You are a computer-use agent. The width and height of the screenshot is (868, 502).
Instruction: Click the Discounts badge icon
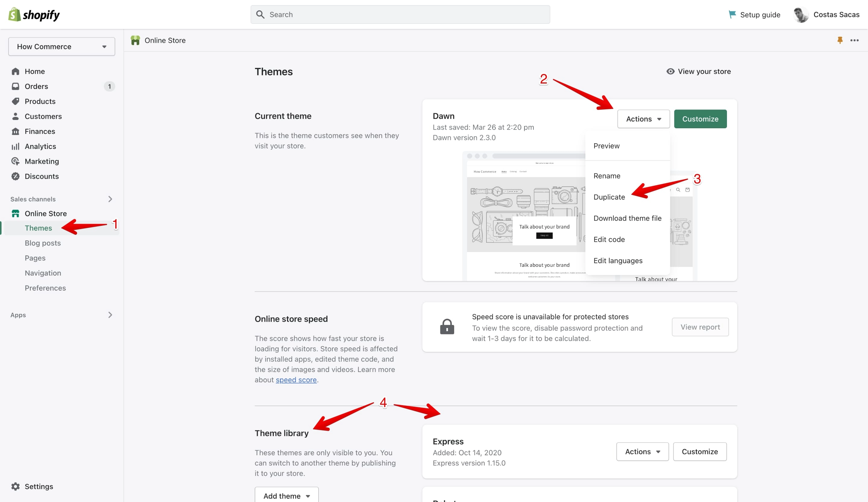pos(15,176)
